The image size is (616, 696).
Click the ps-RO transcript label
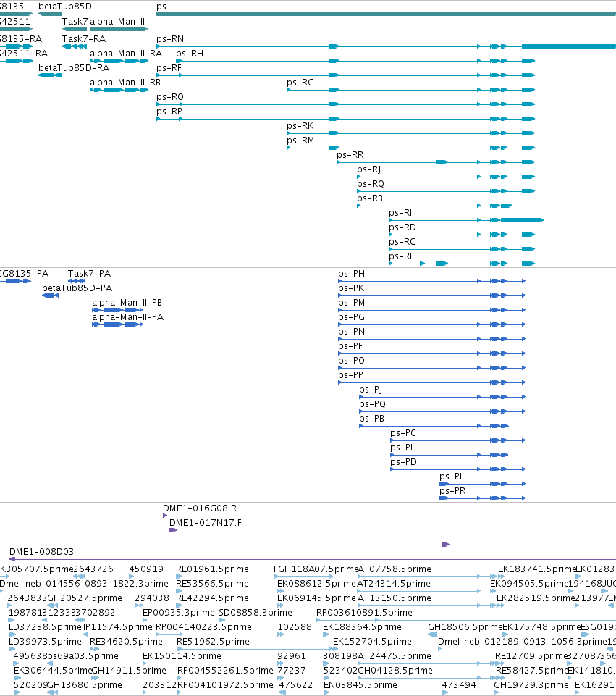point(170,97)
